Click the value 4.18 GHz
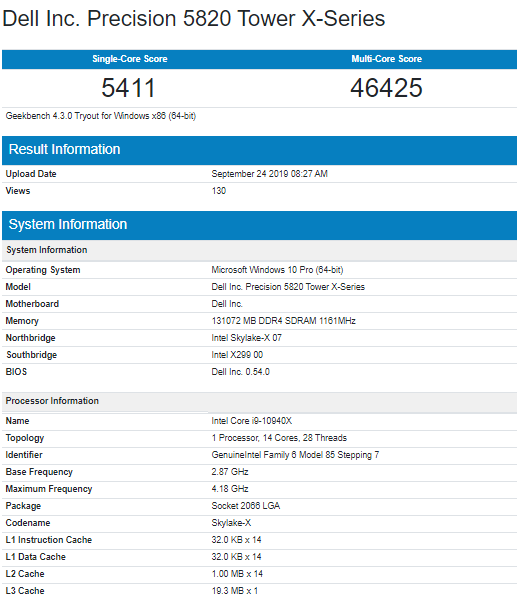Screen dimensions: 523x596 coord(230,489)
